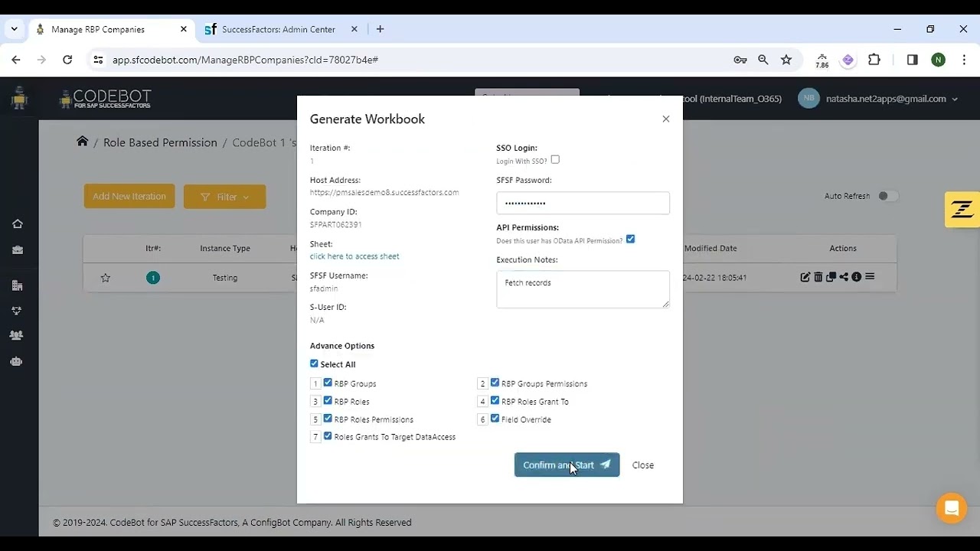Toggle RBP Roles Grant To checkbox
The image size is (980, 551).
point(495,400)
